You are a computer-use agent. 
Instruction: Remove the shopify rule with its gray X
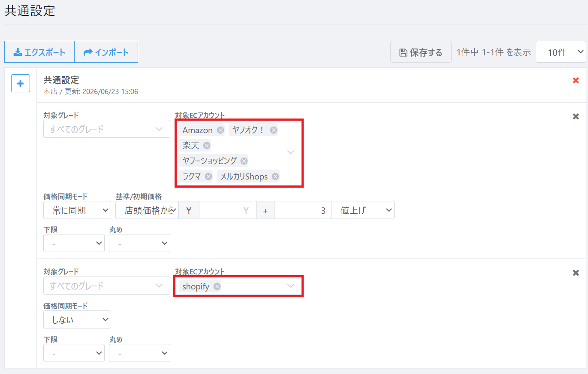click(x=576, y=273)
